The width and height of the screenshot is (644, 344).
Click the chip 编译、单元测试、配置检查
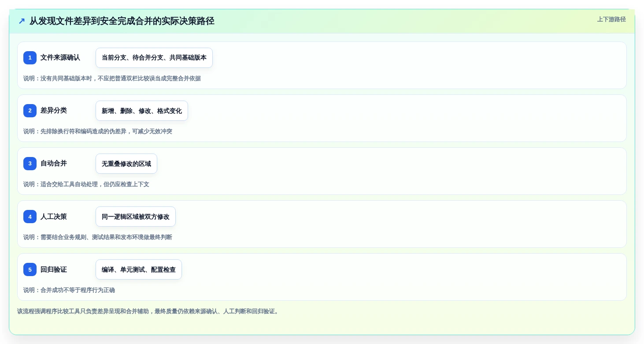point(139,269)
